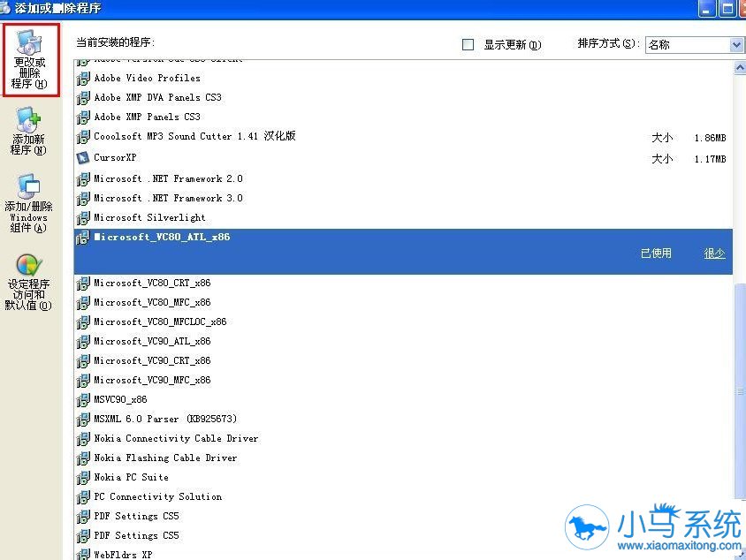Click the 1.17MB size value
Screen dimensions: 746x560
point(710,159)
